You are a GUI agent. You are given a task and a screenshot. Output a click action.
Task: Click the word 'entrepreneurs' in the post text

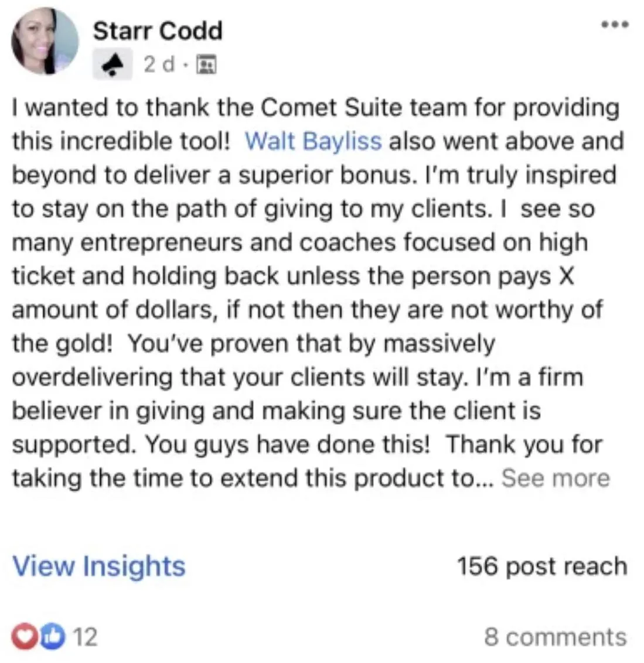pyautogui.click(x=161, y=243)
